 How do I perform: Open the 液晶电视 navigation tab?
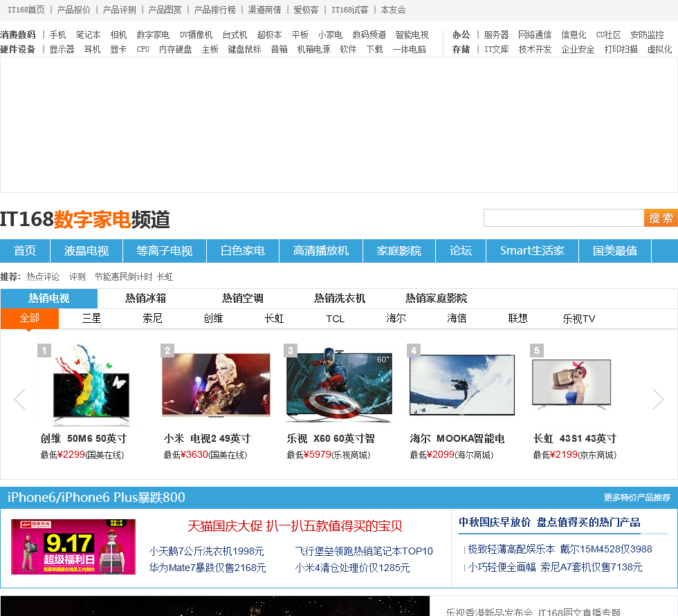86,251
